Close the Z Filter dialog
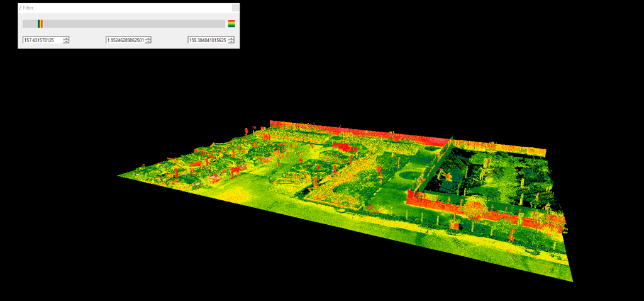 tap(235, 8)
